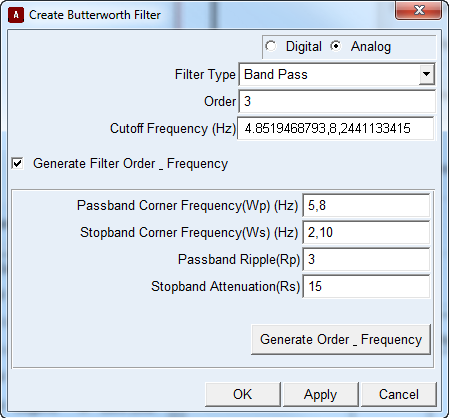Click the Analog label text
The width and height of the screenshot is (449, 418).
pyautogui.click(x=371, y=46)
